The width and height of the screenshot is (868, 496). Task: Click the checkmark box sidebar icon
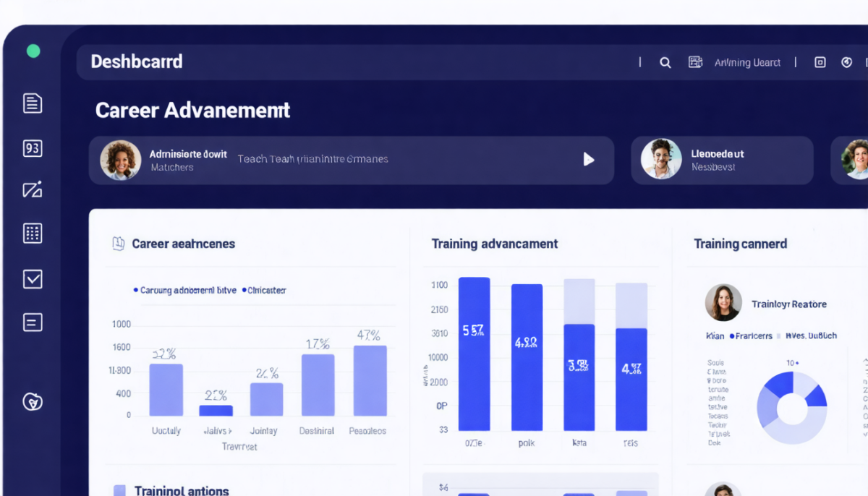[x=33, y=279]
